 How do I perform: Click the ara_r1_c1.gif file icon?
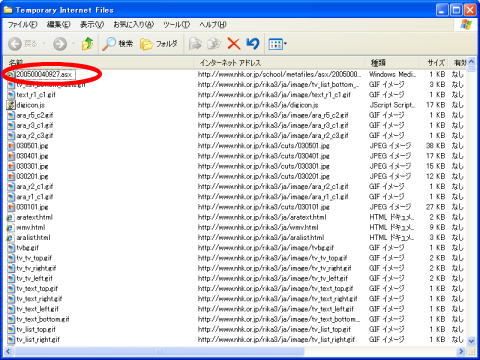point(11,197)
